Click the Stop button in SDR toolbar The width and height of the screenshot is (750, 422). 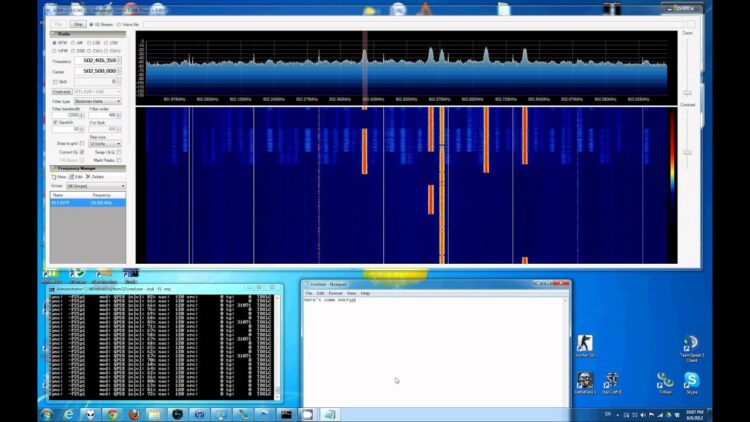point(78,23)
